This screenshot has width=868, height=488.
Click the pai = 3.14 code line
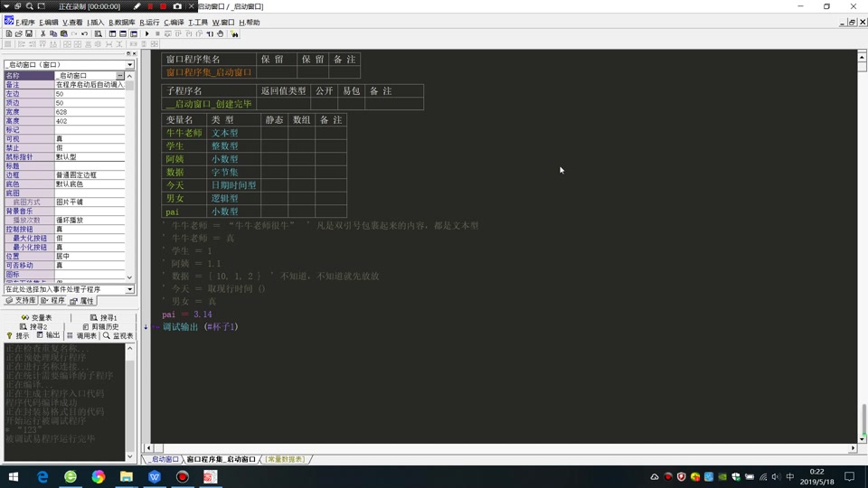click(x=186, y=314)
